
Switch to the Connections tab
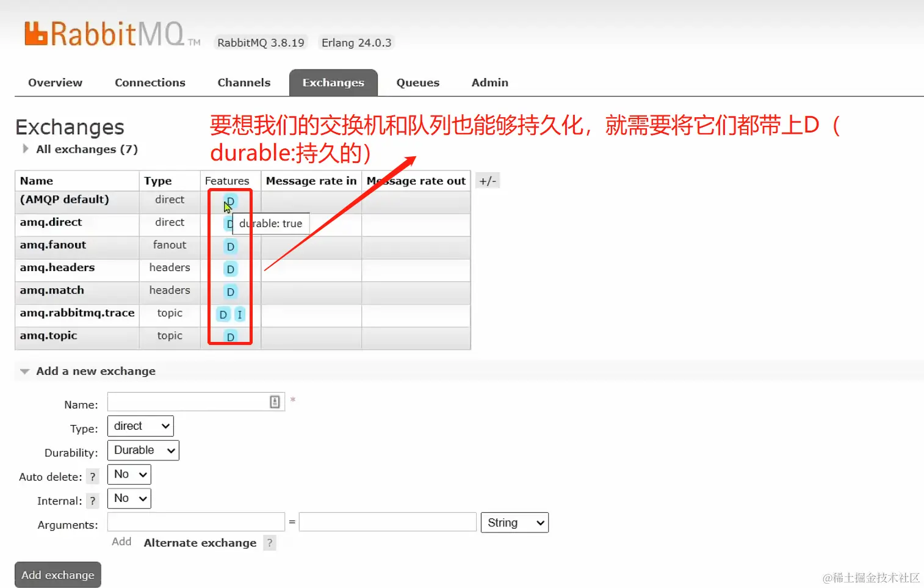pyautogui.click(x=150, y=82)
